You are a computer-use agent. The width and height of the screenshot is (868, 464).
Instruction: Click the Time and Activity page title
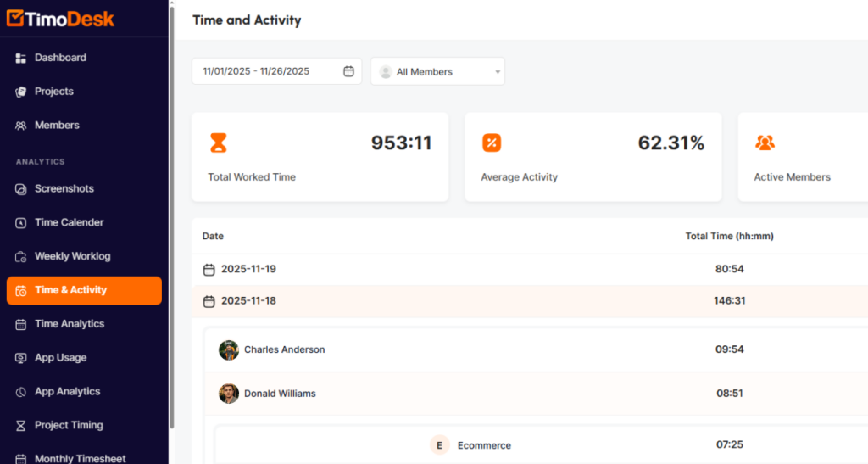click(247, 20)
